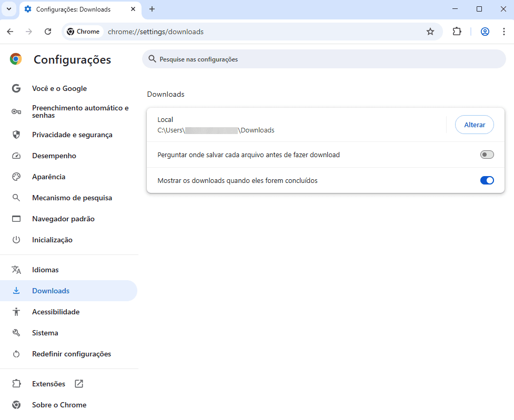Click the Chrome logo beside Configurações
Screen dimensions: 514x420
16,59
